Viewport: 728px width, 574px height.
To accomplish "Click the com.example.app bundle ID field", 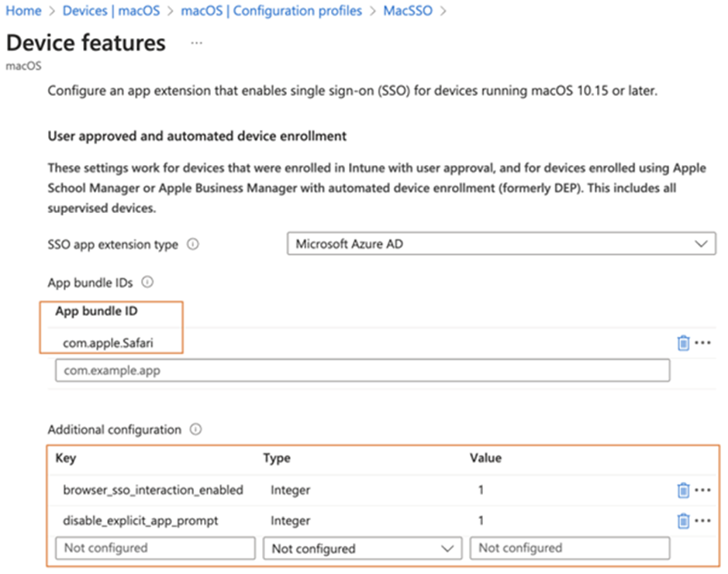I will click(362, 370).
